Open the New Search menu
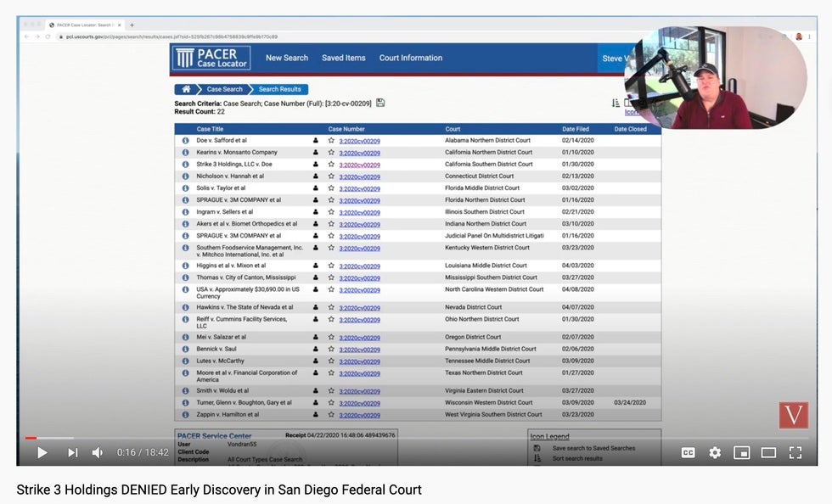Viewport: 832px width, 504px height. pos(286,59)
